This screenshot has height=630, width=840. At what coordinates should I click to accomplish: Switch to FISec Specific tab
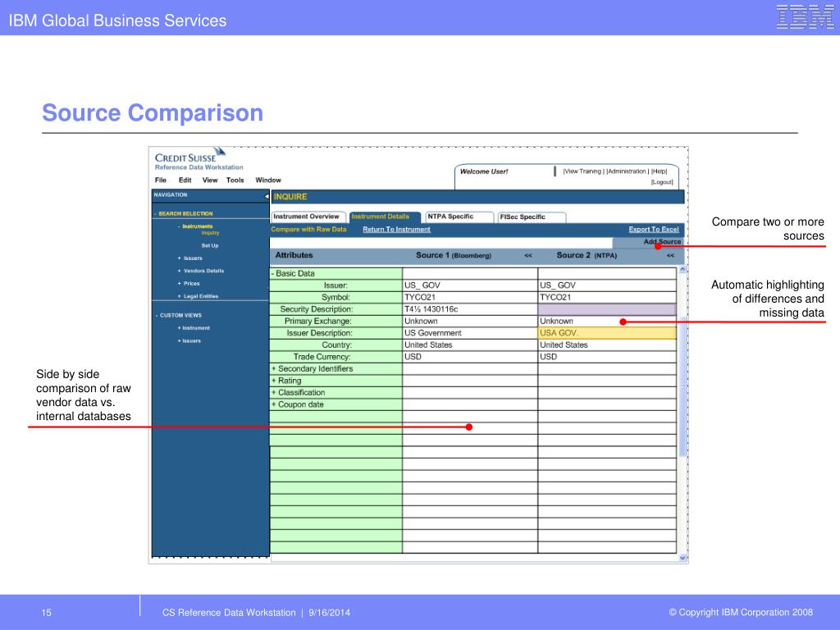532,217
